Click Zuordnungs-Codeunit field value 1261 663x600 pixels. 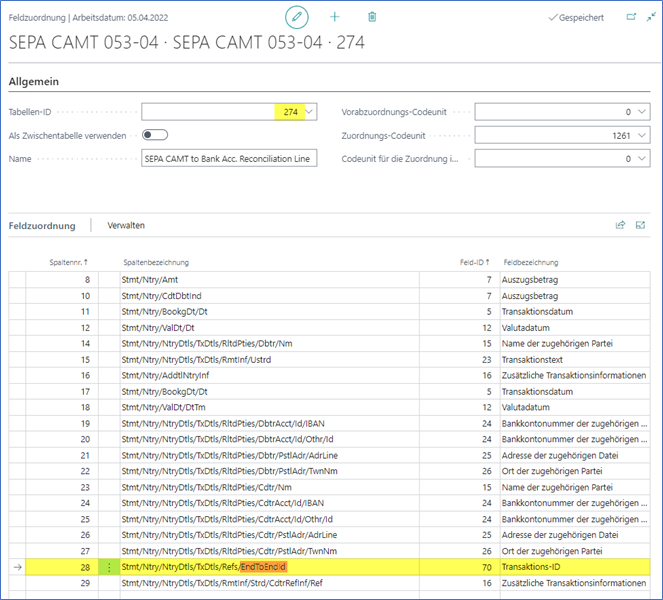tap(621, 135)
